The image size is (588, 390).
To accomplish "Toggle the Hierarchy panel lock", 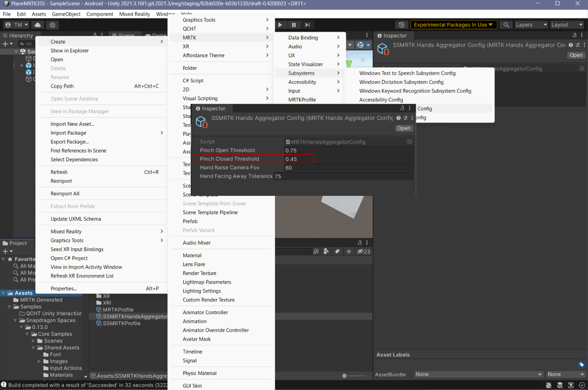I will coord(95,35).
